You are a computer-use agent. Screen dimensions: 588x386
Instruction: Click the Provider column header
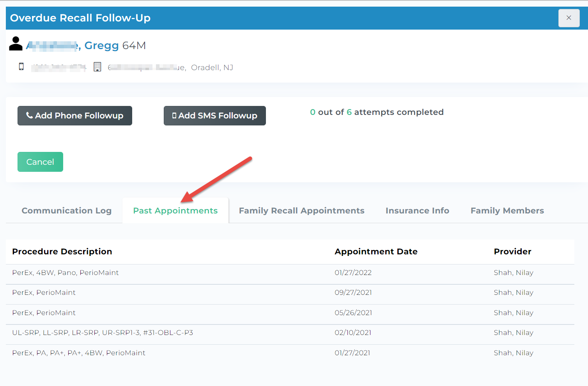click(x=512, y=252)
